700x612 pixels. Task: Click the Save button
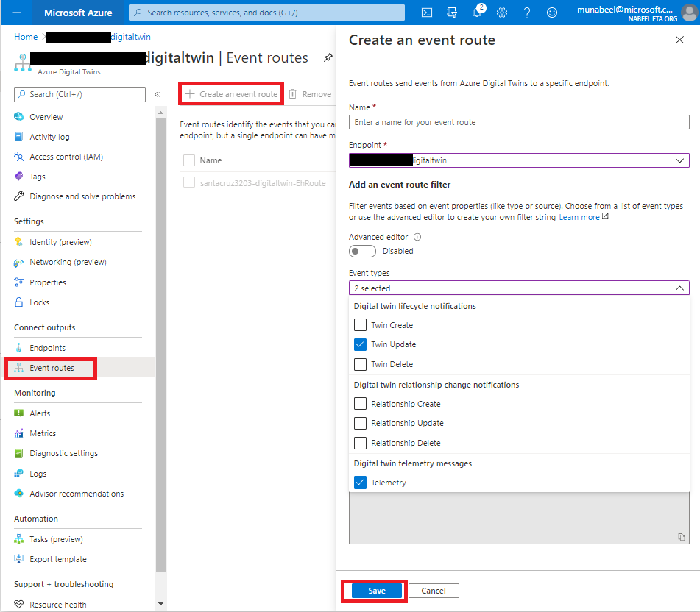click(x=377, y=591)
